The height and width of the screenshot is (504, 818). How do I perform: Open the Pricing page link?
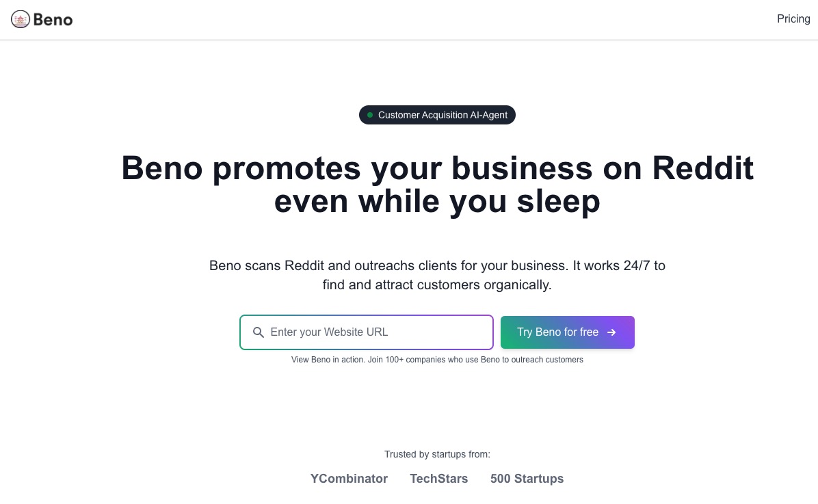coord(793,18)
